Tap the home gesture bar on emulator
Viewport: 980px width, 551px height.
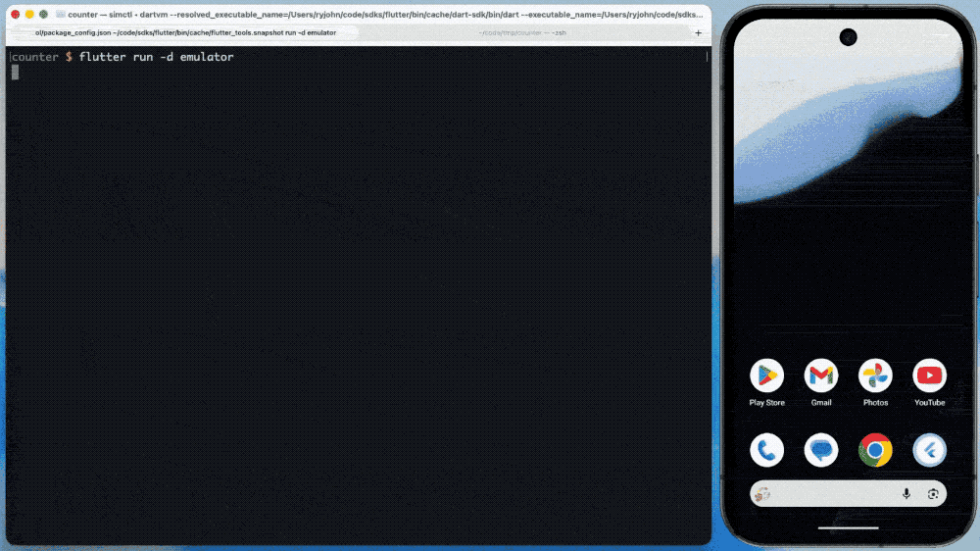point(848,527)
